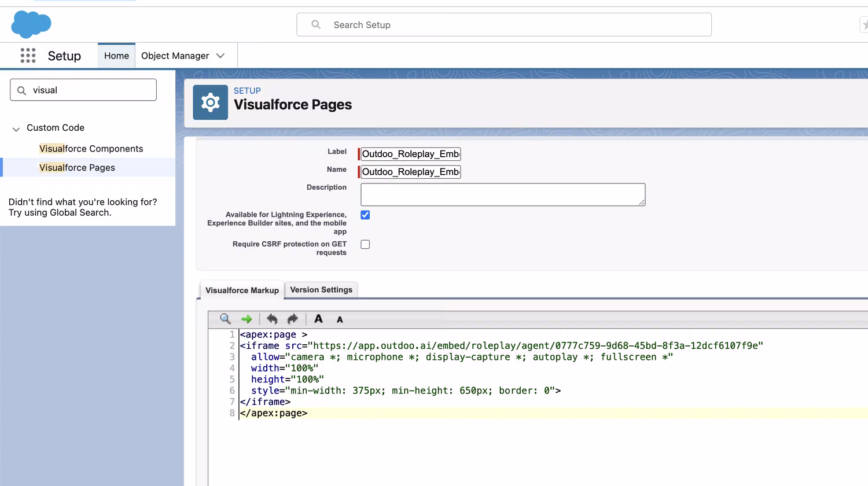Screen dimensions: 868x486
Task: Click the Quick Find box containing 'visual'
Action: 83,90
